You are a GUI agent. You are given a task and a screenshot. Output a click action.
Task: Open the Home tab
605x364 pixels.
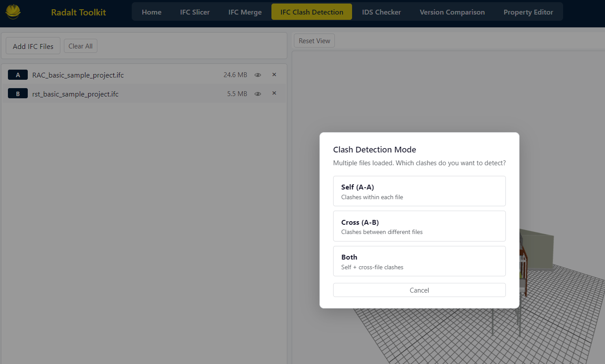[151, 12]
